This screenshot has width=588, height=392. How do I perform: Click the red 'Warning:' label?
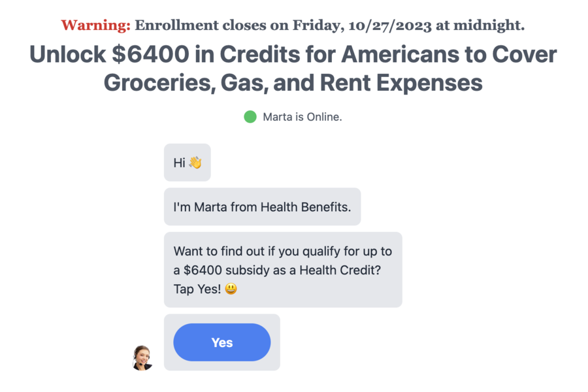(96, 25)
